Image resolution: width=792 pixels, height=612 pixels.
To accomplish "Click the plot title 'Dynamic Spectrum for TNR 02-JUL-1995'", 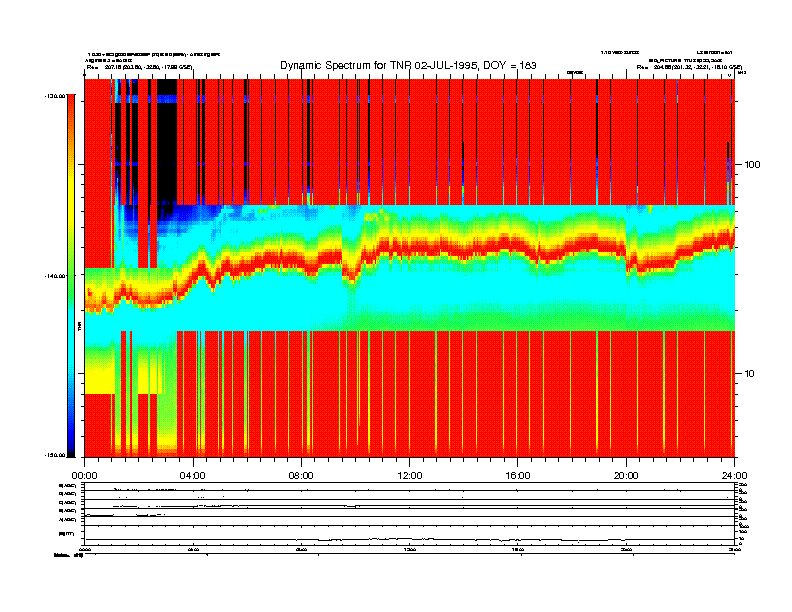I will [408, 65].
